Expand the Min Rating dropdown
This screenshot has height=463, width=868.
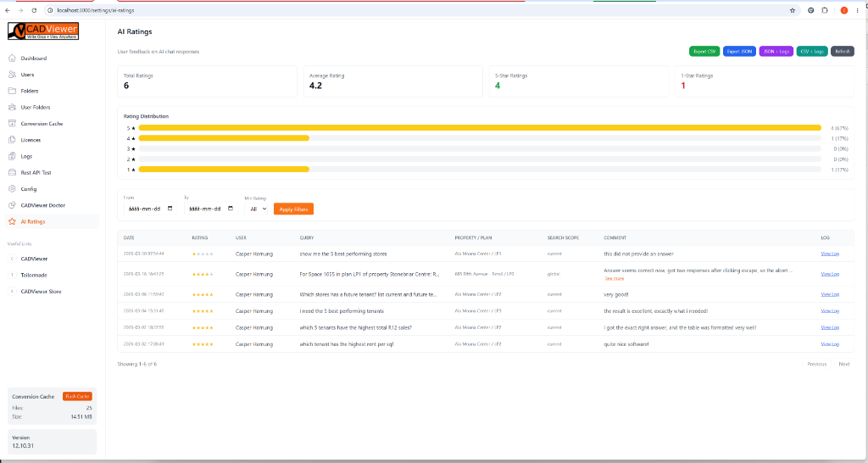pos(256,209)
